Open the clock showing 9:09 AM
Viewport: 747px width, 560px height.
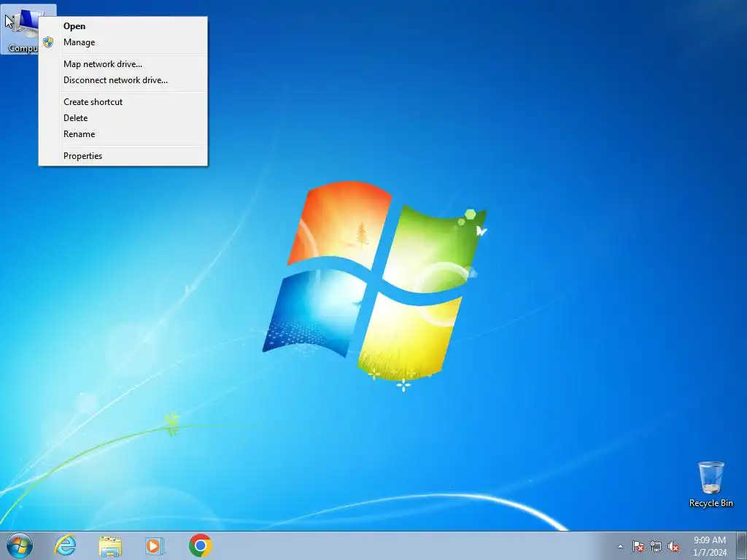709,546
